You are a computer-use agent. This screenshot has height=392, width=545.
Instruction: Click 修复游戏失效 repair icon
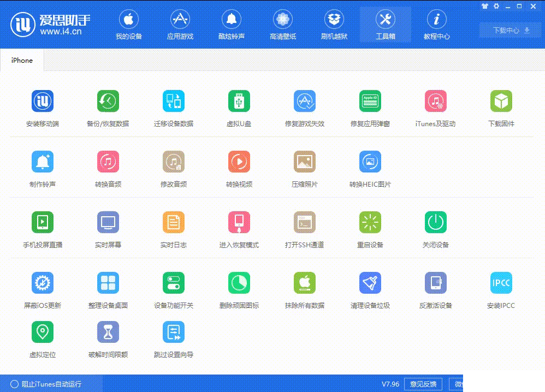click(x=305, y=101)
